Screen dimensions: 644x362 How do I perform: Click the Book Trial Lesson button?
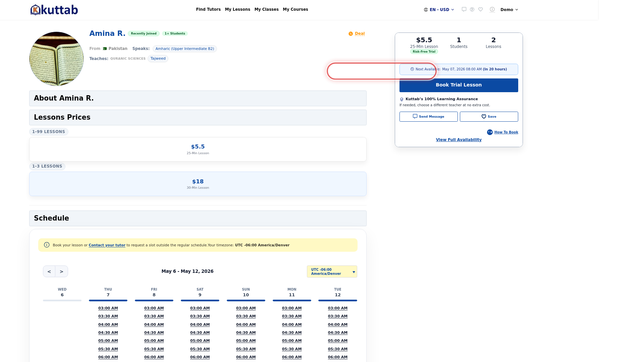[459, 85]
